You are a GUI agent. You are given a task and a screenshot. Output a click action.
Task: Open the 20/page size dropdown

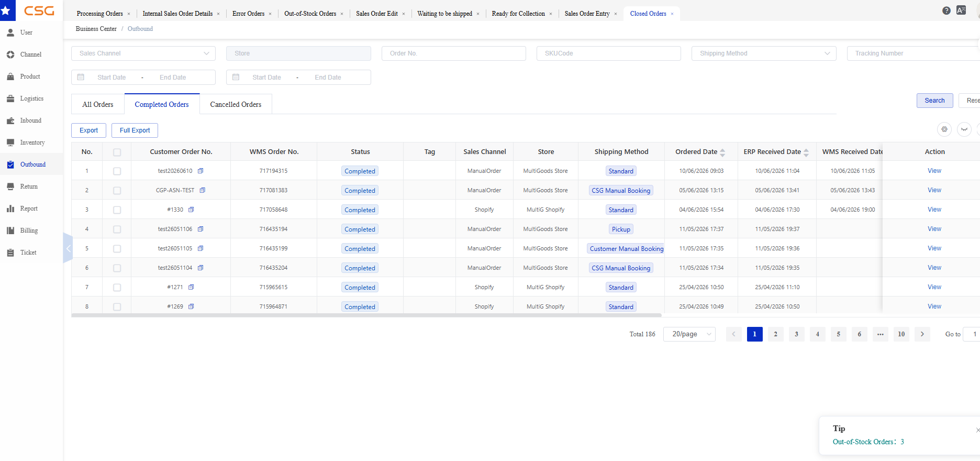[689, 334]
